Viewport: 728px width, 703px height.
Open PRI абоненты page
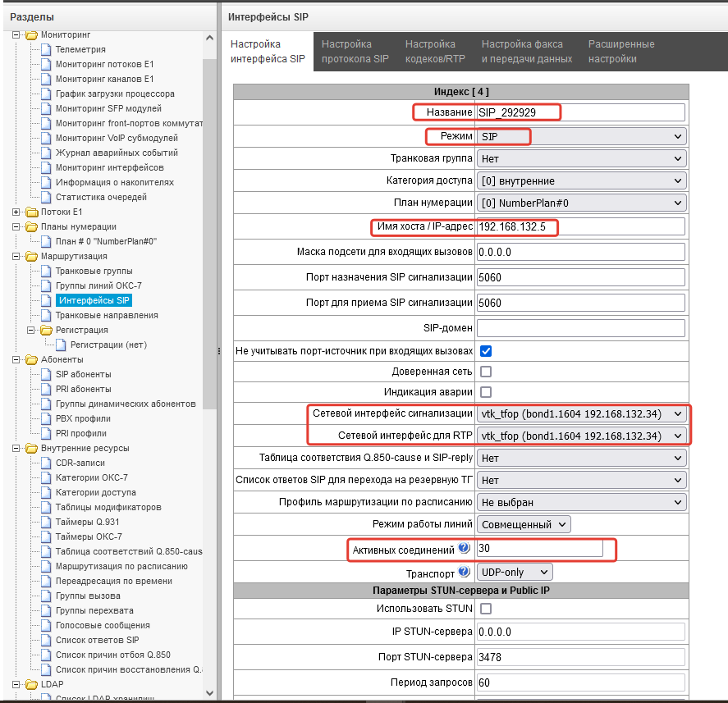pyautogui.click(x=84, y=390)
